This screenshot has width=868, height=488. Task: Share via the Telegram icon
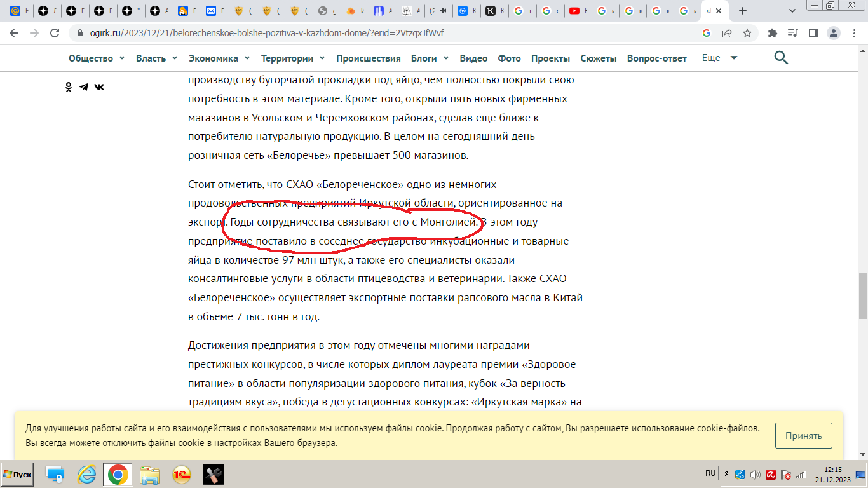click(84, 87)
